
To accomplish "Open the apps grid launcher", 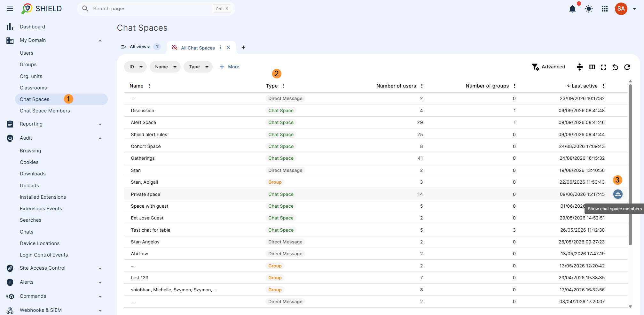I will point(605,9).
